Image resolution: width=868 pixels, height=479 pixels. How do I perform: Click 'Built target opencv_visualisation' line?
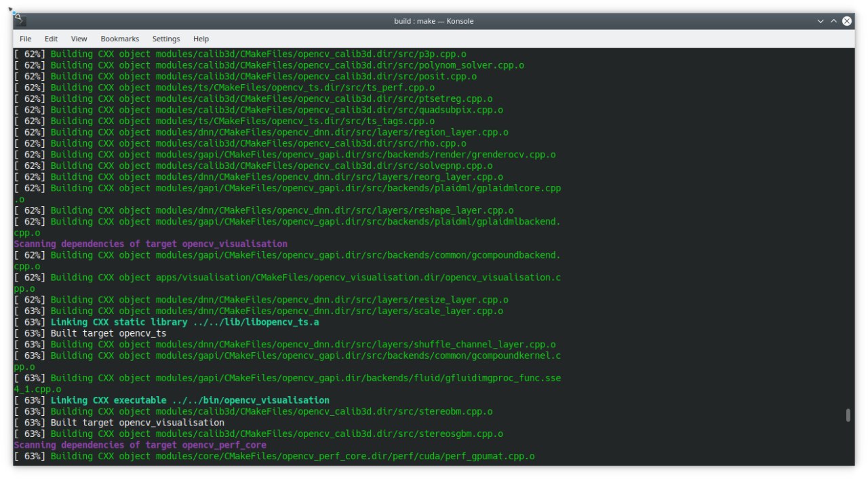click(119, 423)
